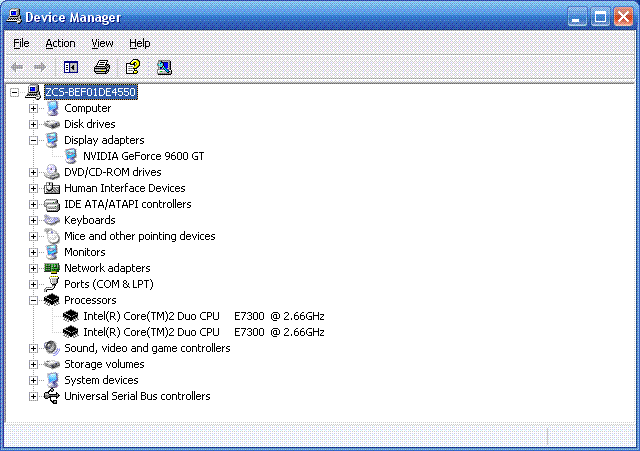
Task: Toggle the console tree pane icon
Action: point(71,67)
